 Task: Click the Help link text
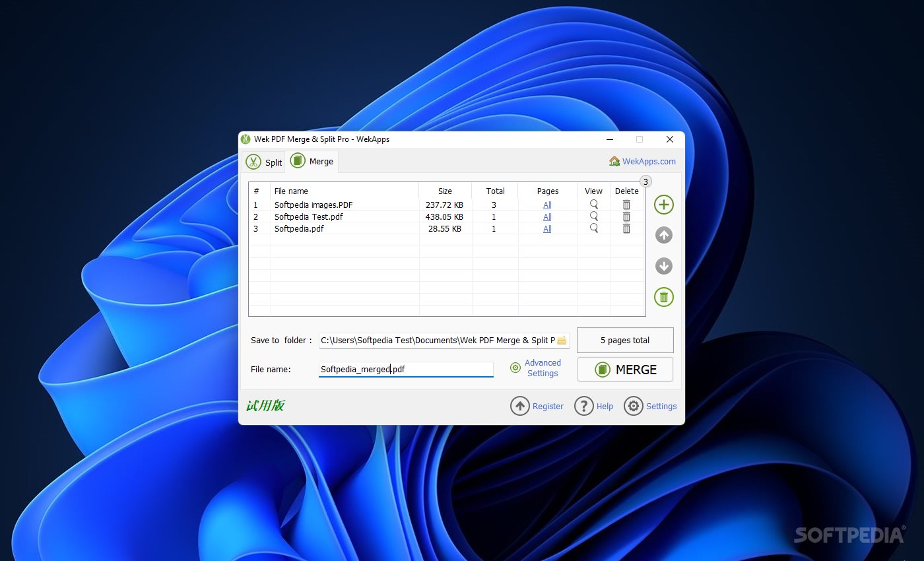(605, 407)
